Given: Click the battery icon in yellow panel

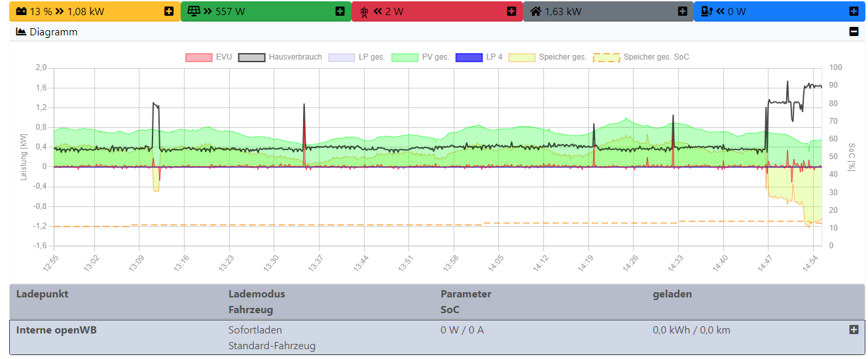Looking at the screenshot, I should pyautogui.click(x=21, y=11).
